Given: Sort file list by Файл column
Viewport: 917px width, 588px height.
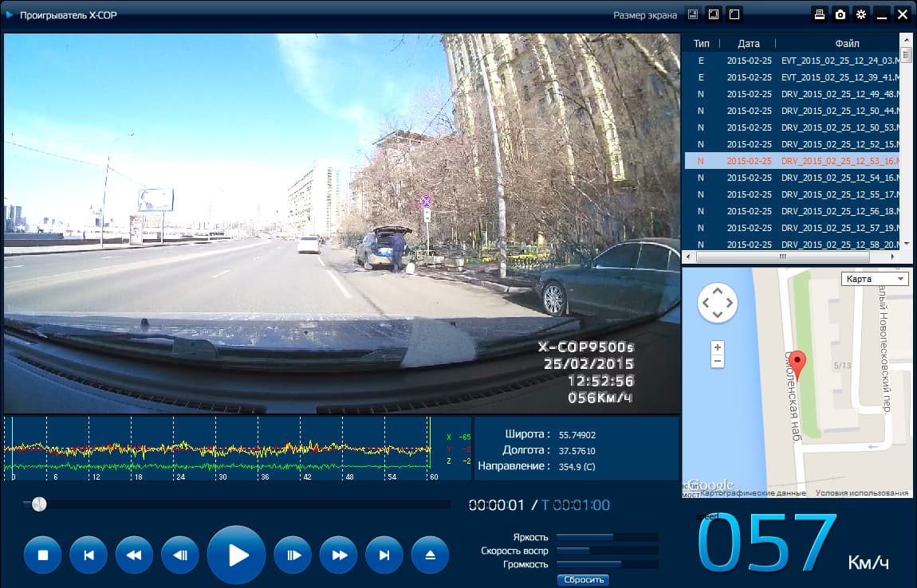Looking at the screenshot, I should point(847,43).
